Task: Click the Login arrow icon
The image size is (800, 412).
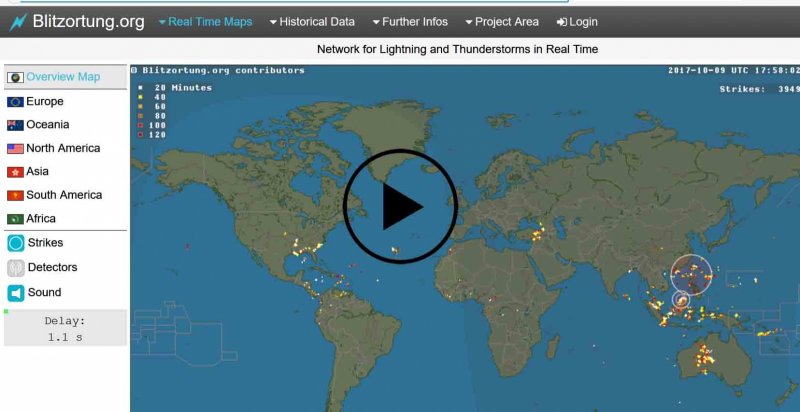Action: (562, 22)
